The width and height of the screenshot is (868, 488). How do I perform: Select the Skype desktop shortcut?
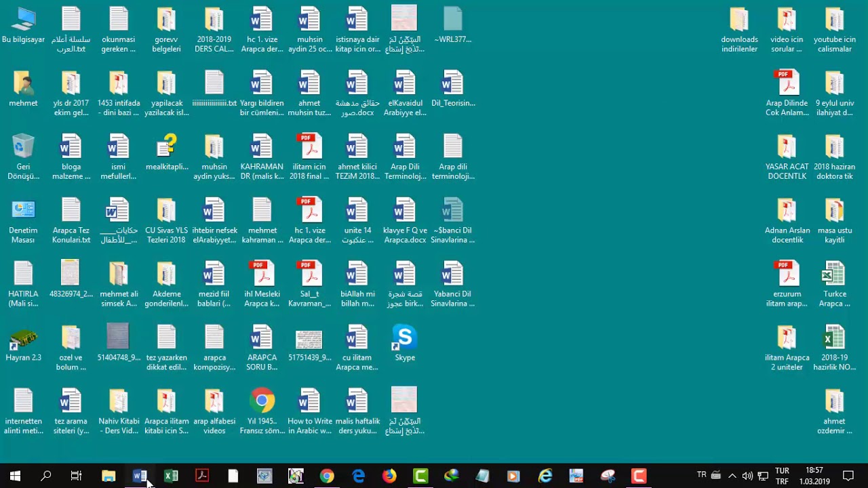coord(405,344)
